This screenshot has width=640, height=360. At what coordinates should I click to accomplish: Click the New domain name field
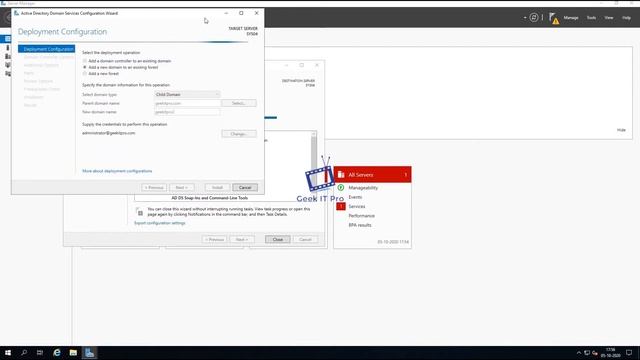tap(187, 112)
